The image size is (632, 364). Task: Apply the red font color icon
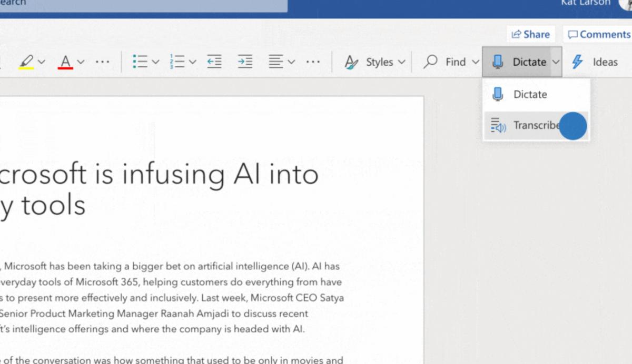[66, 62]
